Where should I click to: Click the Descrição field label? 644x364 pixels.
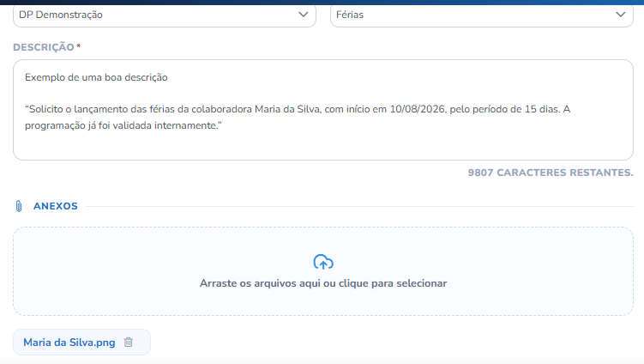(x=44, y=47)
